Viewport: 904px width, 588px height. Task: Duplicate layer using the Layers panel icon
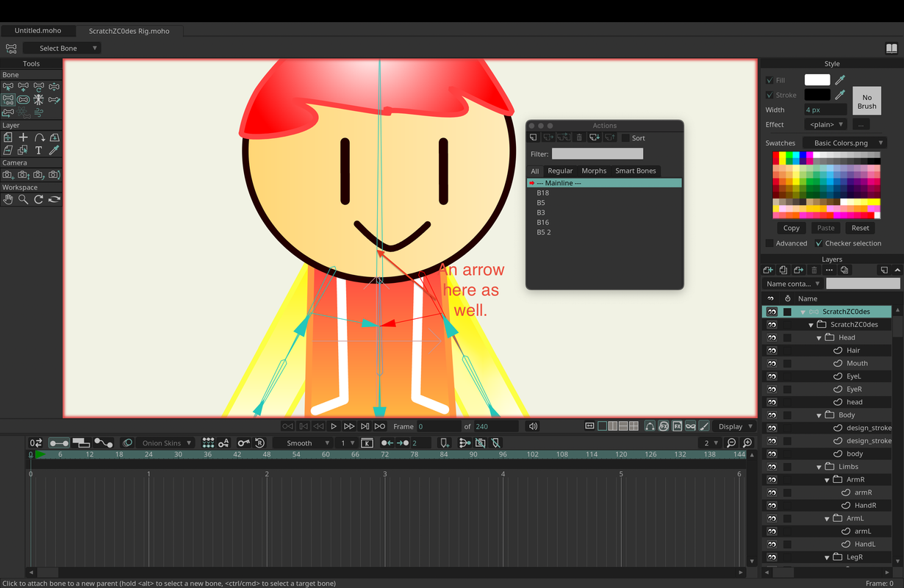click(783, 270)
